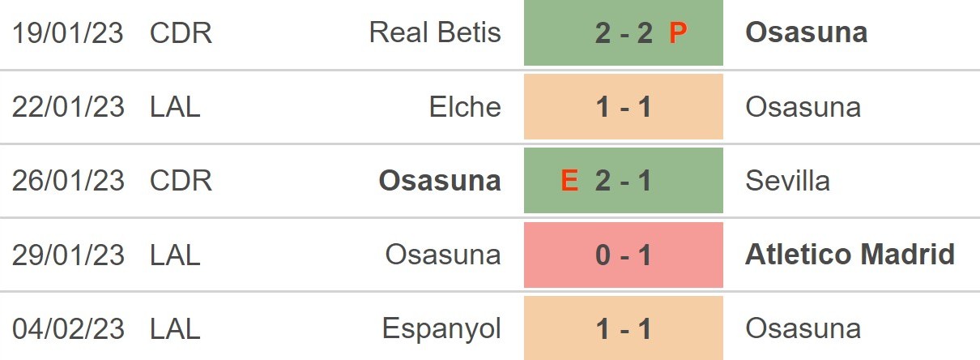
Task: Click Osasuna in the Espanyol match row
Action: [x=803, y=328]
